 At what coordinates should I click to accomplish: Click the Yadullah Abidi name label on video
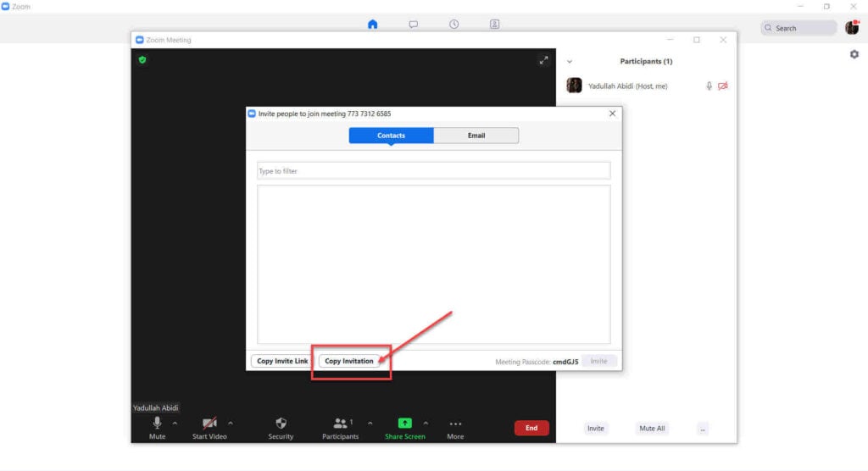pos(156,408)
